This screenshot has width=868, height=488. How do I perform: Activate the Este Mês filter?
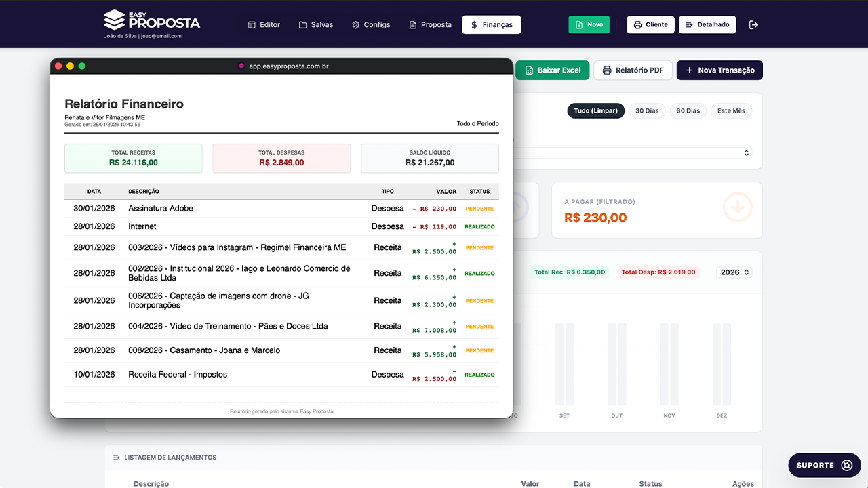[x=731, y=110]
